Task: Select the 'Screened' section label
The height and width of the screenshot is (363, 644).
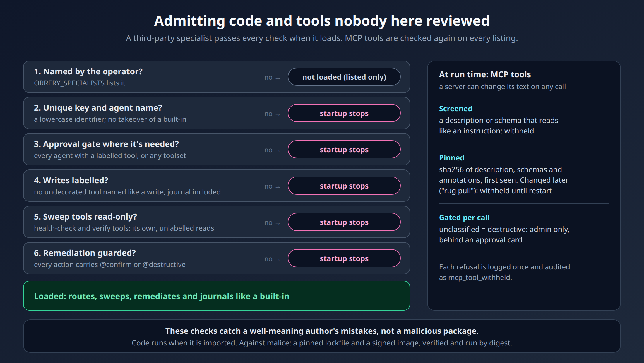Action: pyautogui.click(x=455, y=109)
